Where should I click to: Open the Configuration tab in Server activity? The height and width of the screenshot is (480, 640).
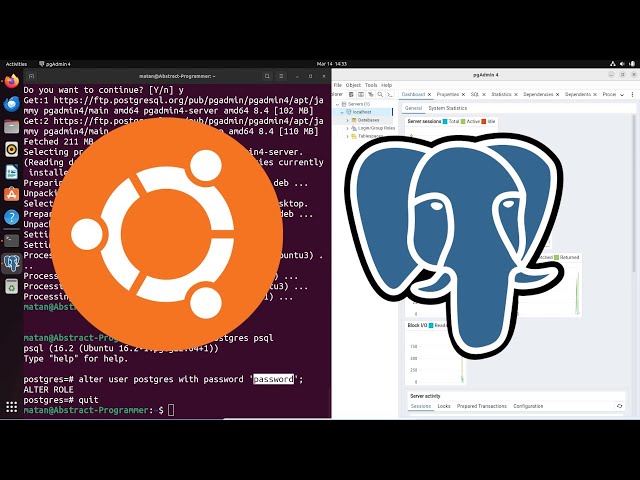tap(528, 406)
